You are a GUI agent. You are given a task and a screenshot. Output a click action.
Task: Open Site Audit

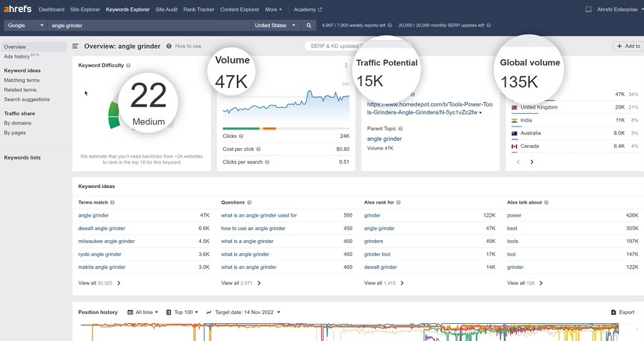[x=166, y=9]
